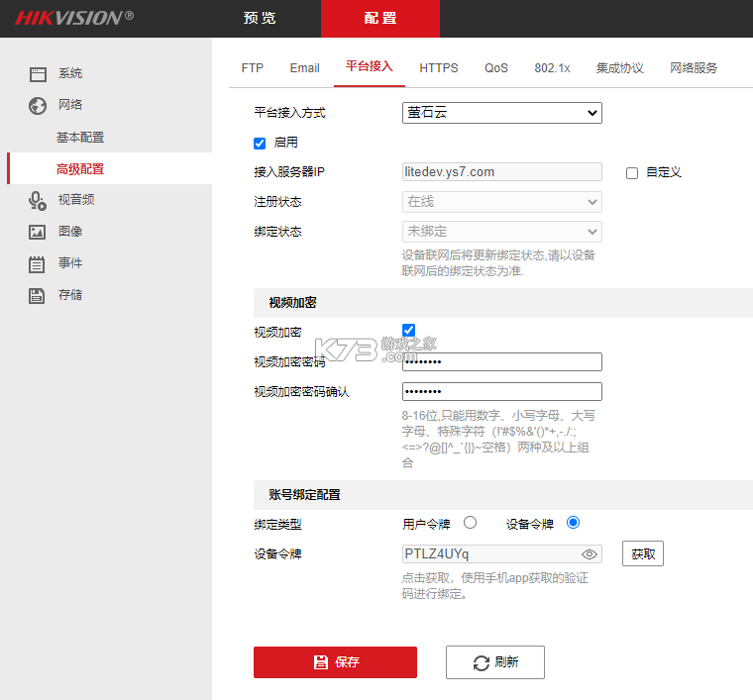Viewport: 753px width, 700px height.
Task: Uncheck the 启用 checkbox
Action: click(260, 143)
